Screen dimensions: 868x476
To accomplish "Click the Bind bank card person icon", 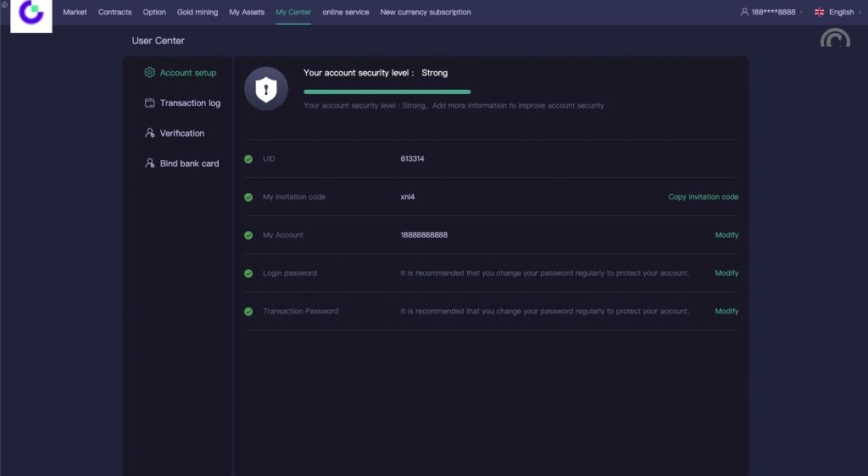I will [x=150, y=163].
